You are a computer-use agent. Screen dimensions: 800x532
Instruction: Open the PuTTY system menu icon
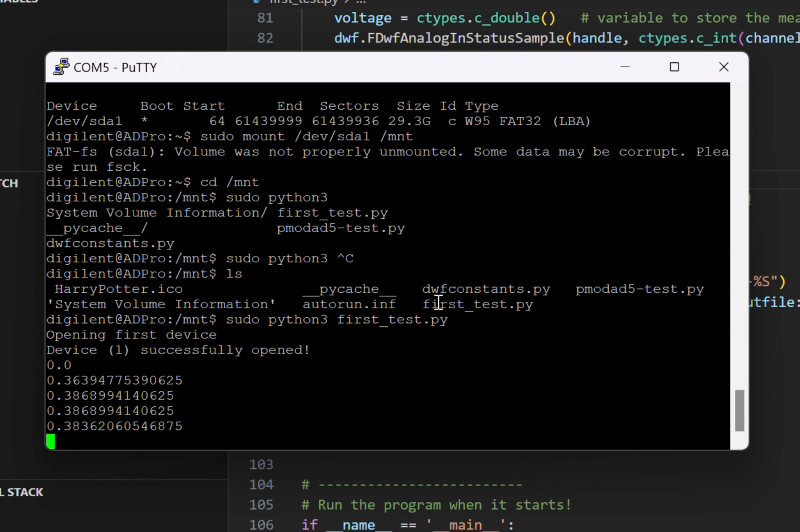(x=60, y=67)
